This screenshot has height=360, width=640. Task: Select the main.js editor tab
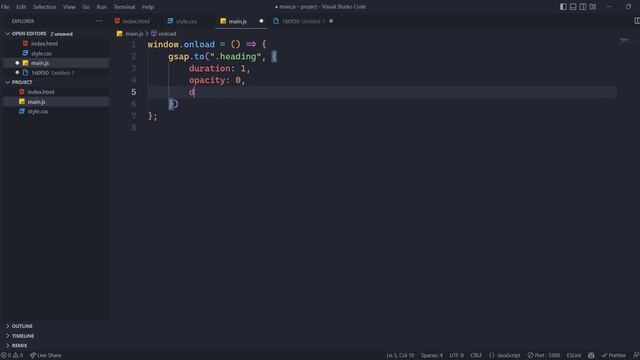pyautogui.click(x=238, y=21)
